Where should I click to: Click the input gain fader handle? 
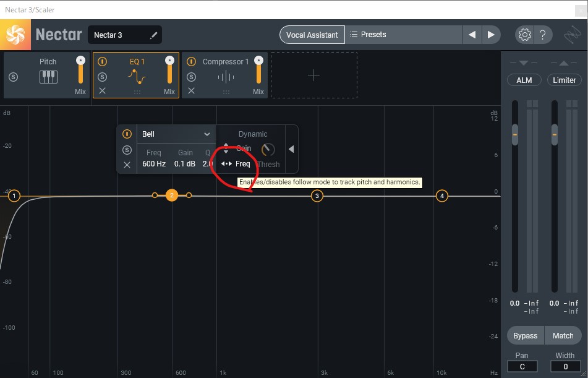[x=515, y=135]
